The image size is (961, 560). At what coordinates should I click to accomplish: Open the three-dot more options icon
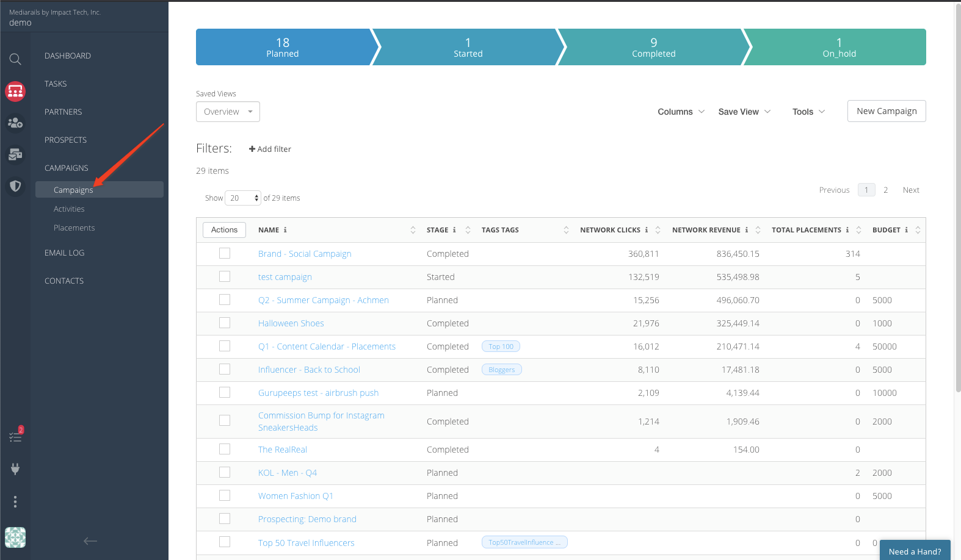click(x=15, y=501)
